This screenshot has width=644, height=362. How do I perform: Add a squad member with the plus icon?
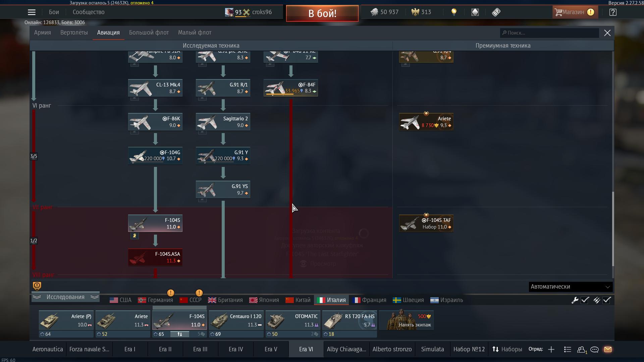[551, 349]
